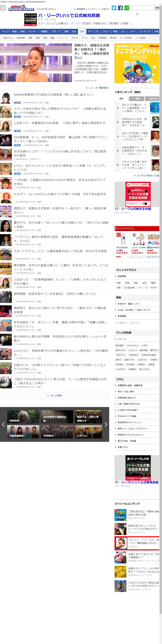This screenshot has height=644, width=162.
Task: Click the Facebook icon in header
Action: [x=120, y=8]
